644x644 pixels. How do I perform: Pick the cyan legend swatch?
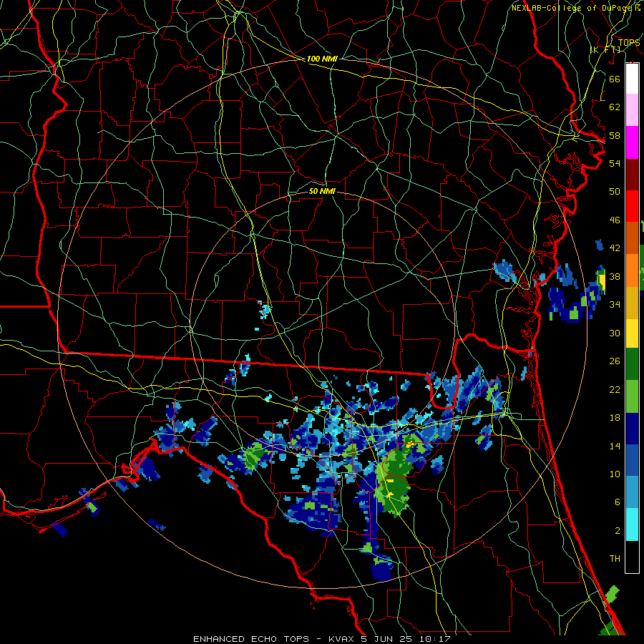[632, 525]
